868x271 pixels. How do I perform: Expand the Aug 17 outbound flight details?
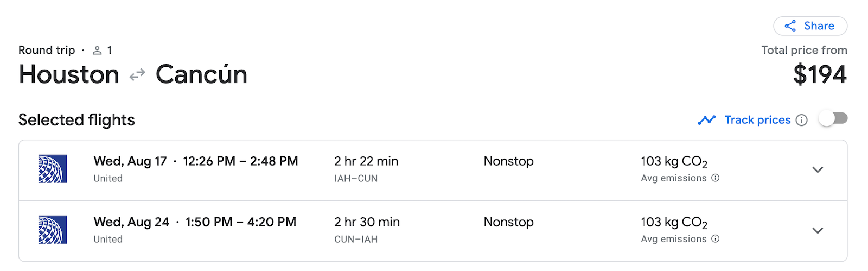[818, 170]
